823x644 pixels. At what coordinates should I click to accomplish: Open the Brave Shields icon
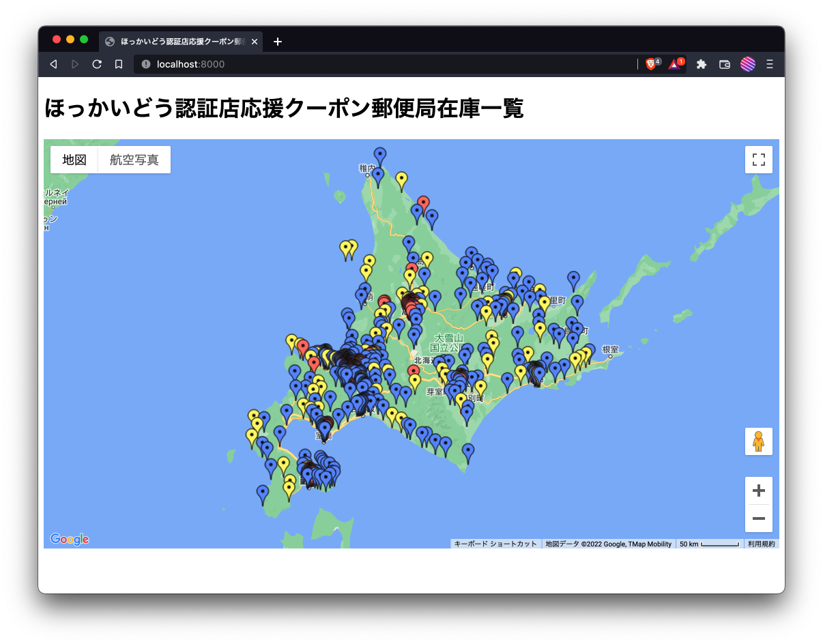coord(650,63)
